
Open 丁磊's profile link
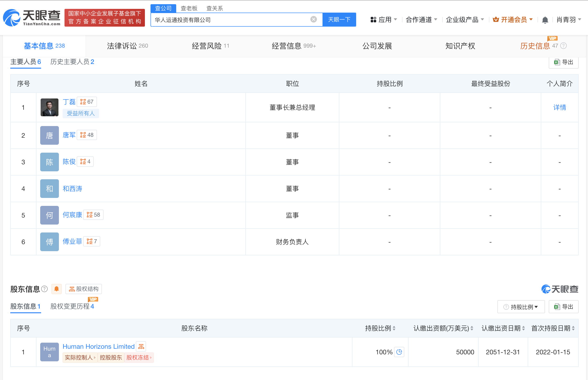coord(69,102)
